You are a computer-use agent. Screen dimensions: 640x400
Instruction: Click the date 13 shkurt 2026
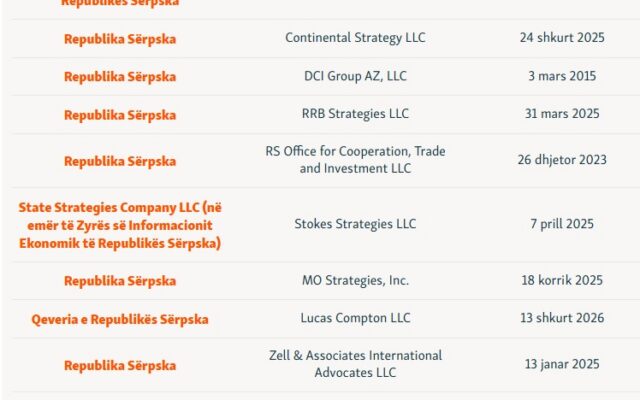click(562, 318)
